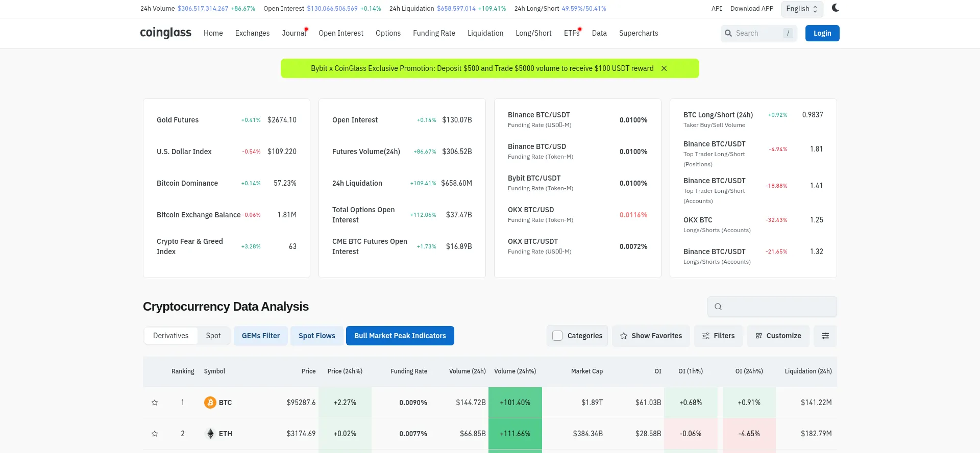Switch to the Derivatives tab

(171, 336)
